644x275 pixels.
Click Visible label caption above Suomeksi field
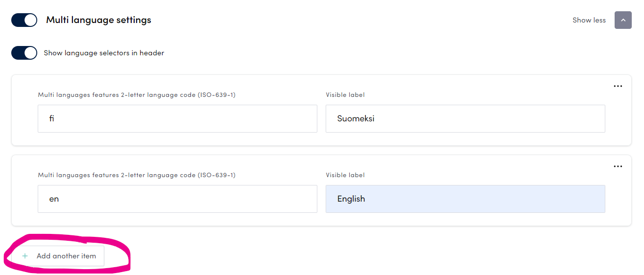coord(345,95)
